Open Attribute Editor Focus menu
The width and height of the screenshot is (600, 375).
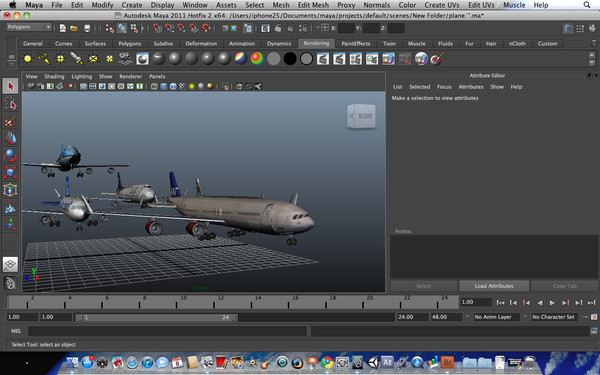pos(444,87)
